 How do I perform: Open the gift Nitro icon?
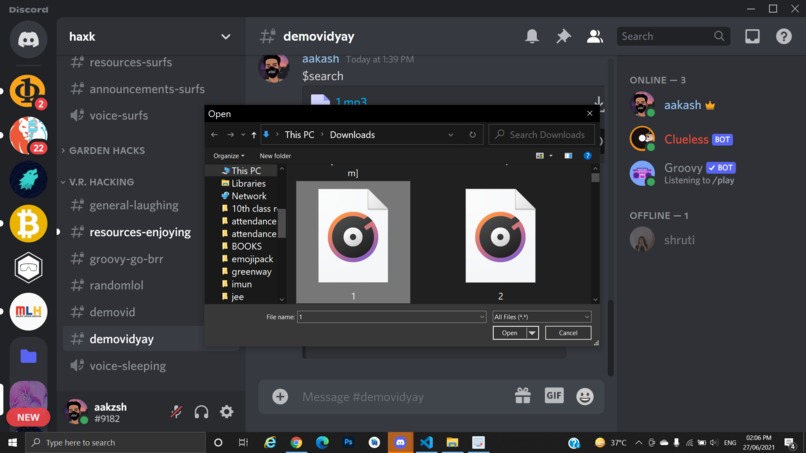523,396
